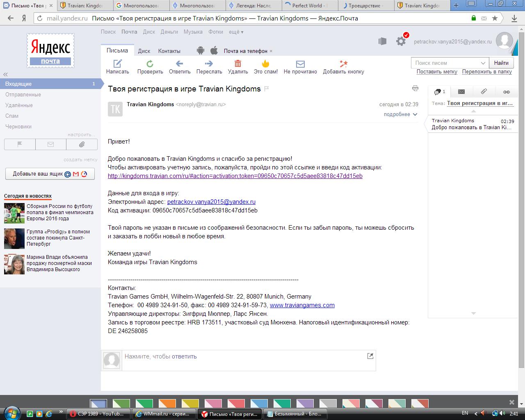The width and height of the screenshot is (525, 420).
Task: Open browser downloads arrow
Action: pyautogui.click(x=514, y=18)
